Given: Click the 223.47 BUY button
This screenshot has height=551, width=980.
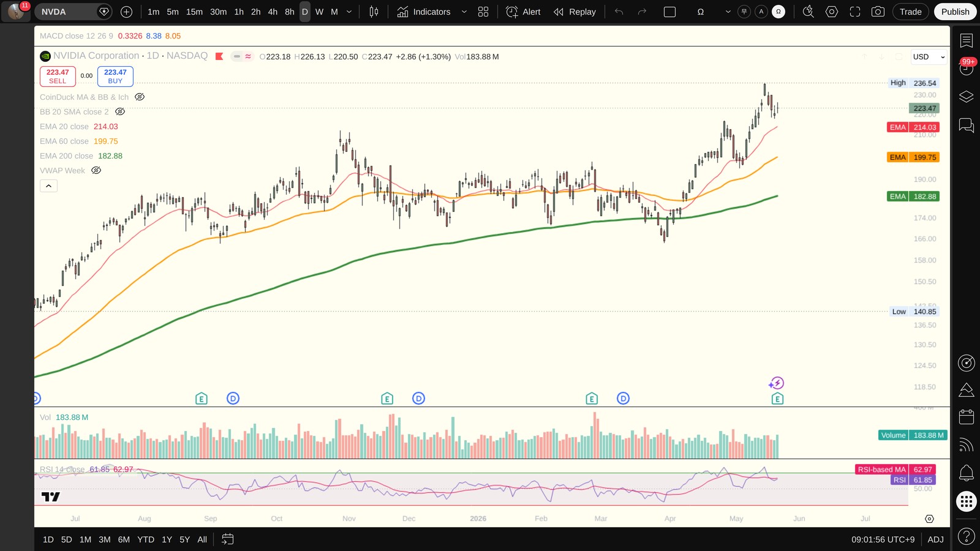Looking at the screenshot, I should [115, 76].
